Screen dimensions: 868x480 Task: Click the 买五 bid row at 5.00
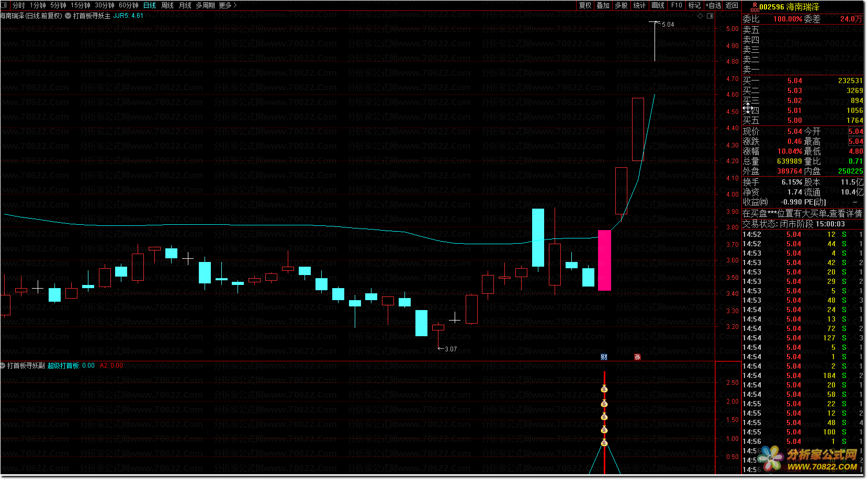803,120
